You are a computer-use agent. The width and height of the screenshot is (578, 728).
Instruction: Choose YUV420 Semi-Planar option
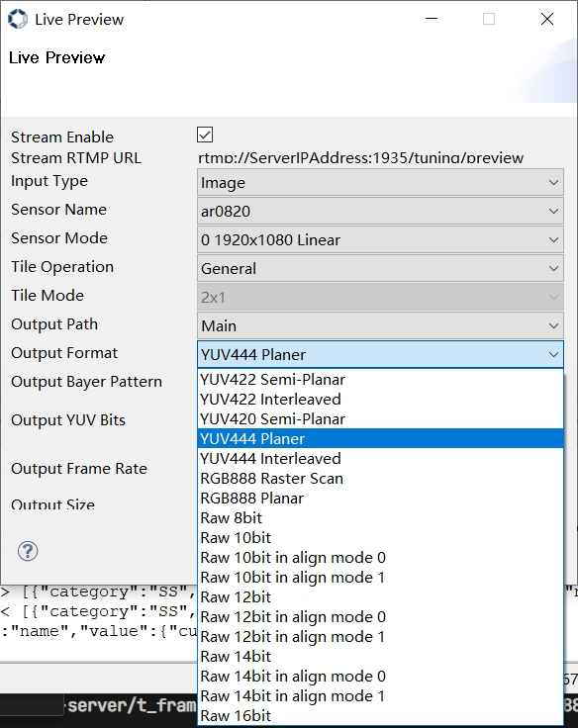coord(380,418)
